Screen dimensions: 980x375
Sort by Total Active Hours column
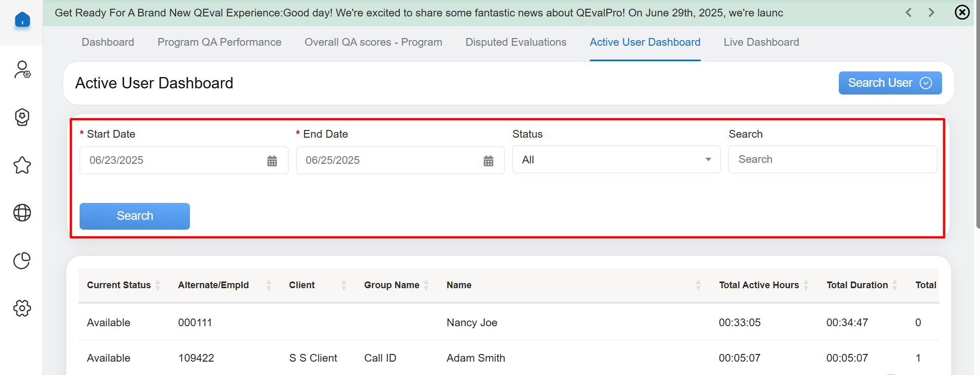pos(806,285)
